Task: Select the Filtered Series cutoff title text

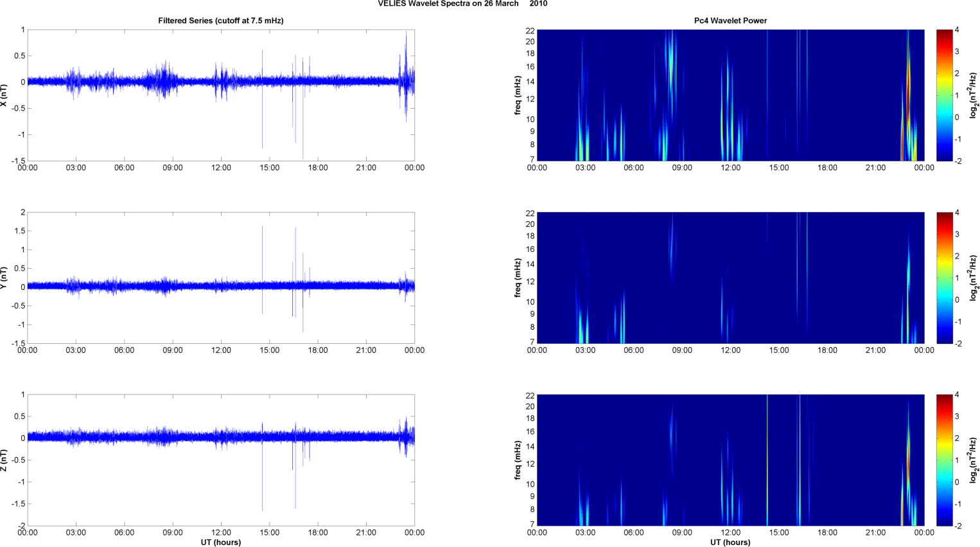Action: tap(220, 21)
